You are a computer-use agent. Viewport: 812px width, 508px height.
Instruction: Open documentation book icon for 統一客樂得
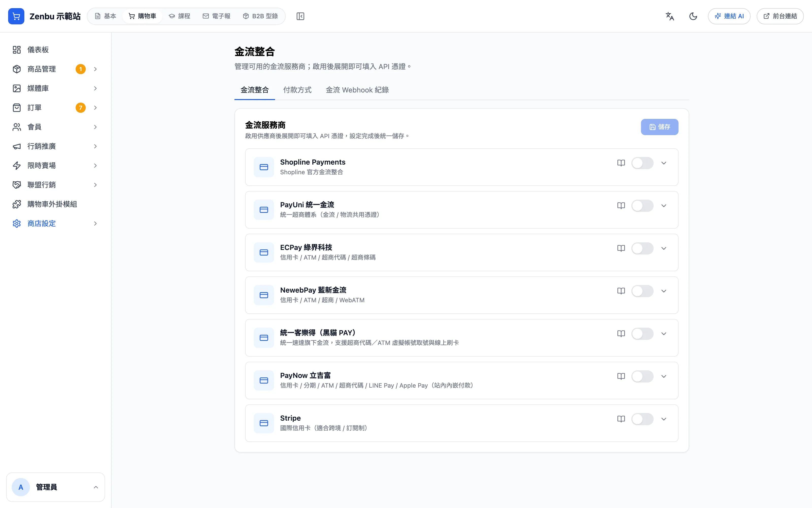pos(621,334)
